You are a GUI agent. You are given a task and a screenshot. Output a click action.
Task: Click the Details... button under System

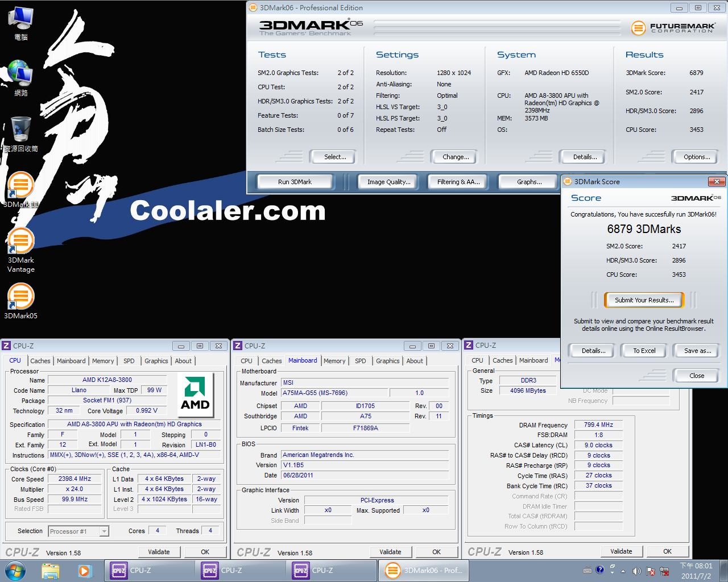pos(582,157)
